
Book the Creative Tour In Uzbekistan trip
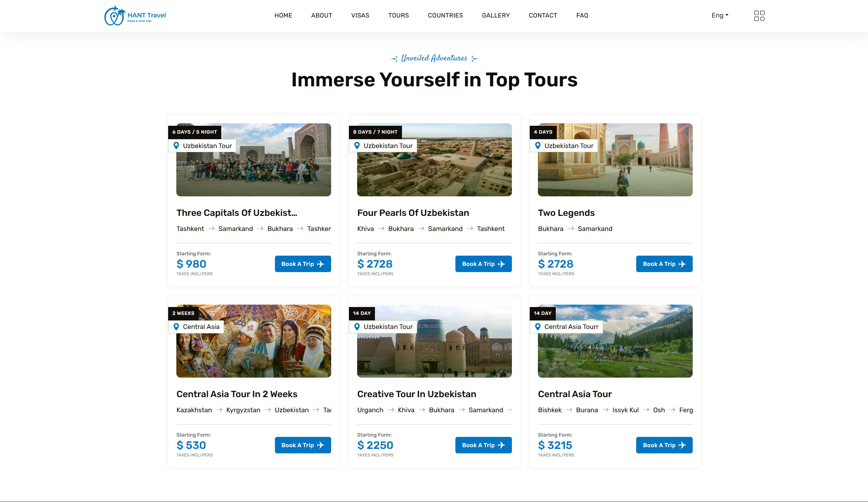483,445
